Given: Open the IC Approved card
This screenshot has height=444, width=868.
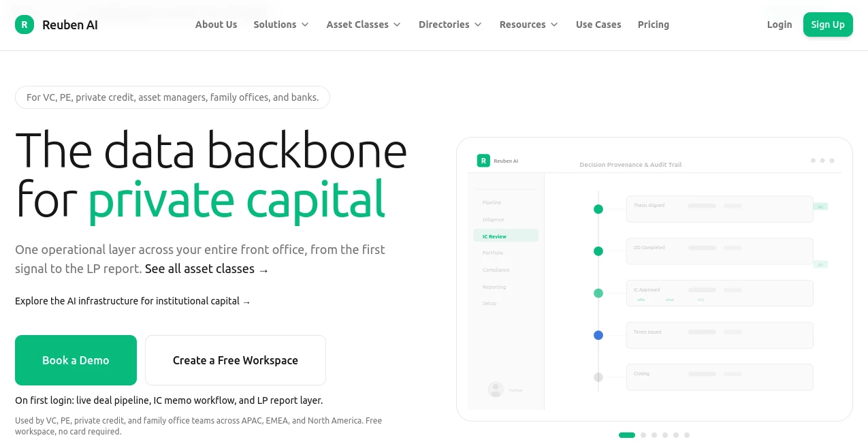Looking at the screenshot, I should 720,294.
